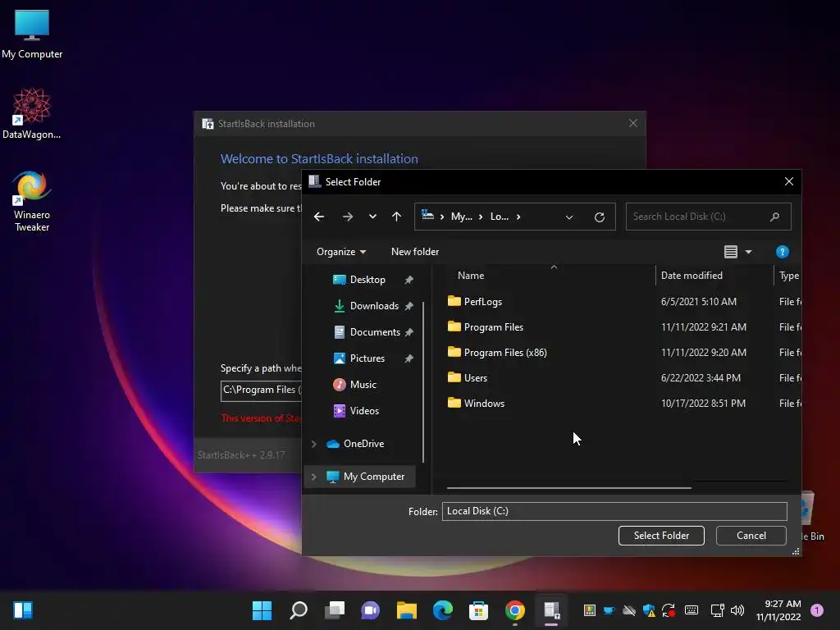The image size is (840, 630).
Task: Select the Windows folder
Action: point(484,404)
